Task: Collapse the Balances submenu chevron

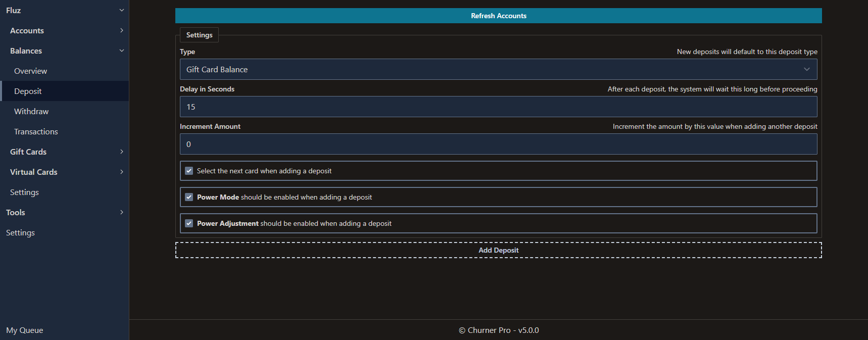Action: (121, 51)
